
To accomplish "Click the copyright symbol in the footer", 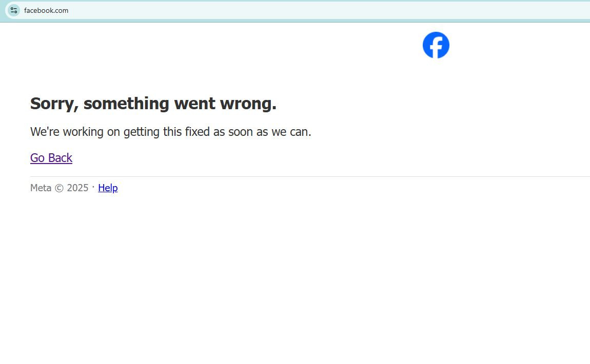I will point(59,188).
